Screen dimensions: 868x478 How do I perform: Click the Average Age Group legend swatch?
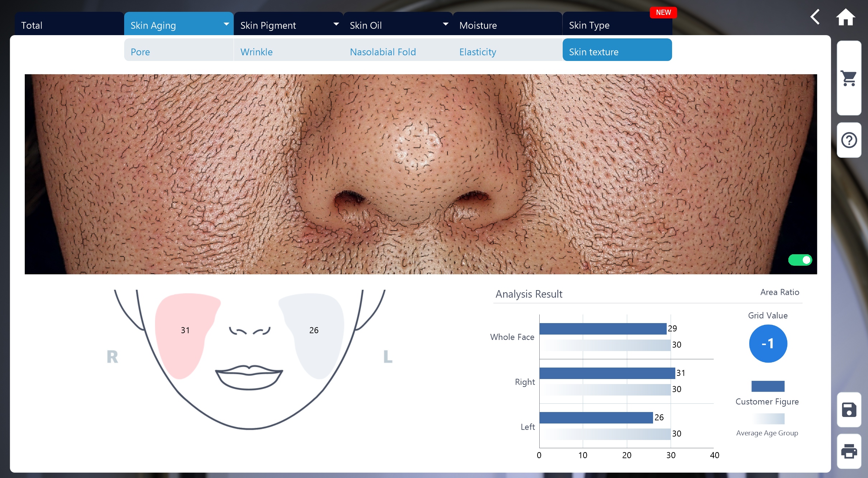[x=768, y=419]
